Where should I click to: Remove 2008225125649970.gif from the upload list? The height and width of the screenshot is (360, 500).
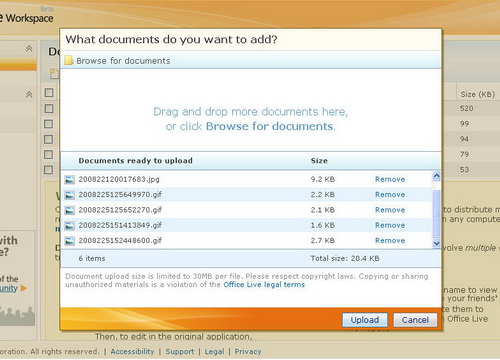[390, 195]
